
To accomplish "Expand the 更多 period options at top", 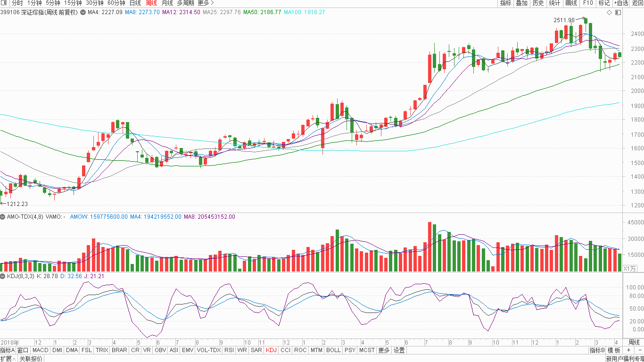I will 206,3.
